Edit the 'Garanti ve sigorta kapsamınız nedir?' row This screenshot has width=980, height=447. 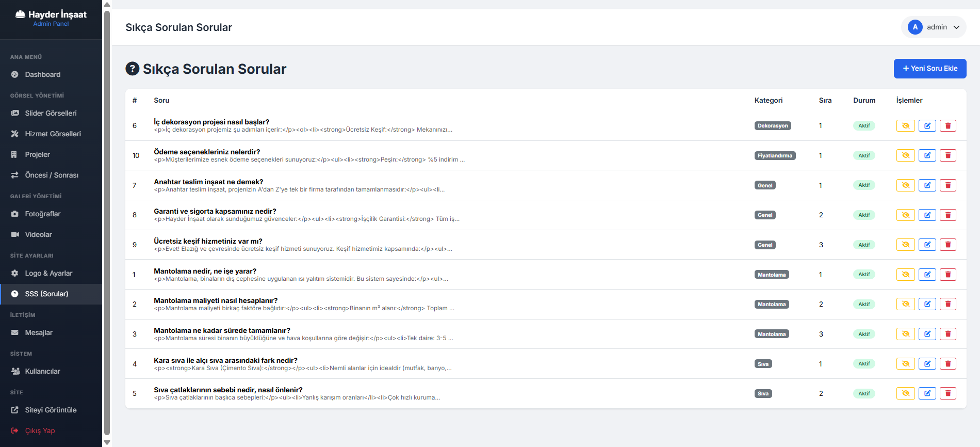coord(927,215)
